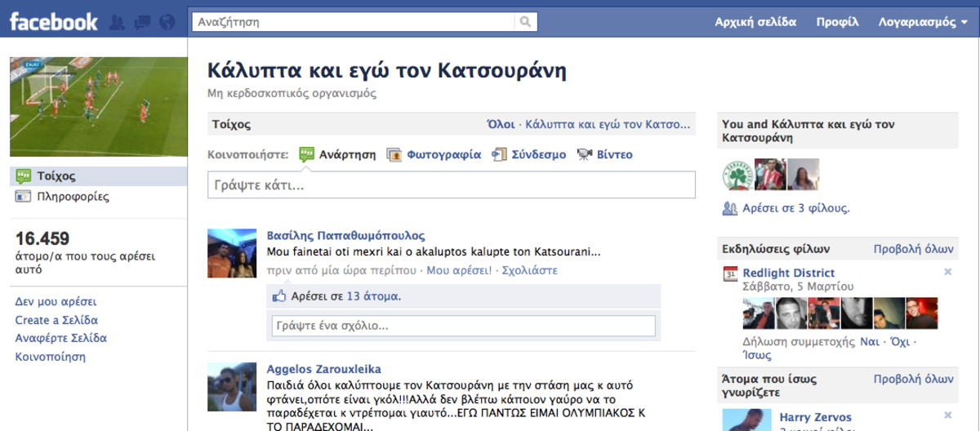Open the messages icon in top bar
Screen dimensions: 980x431
coord(143,22)
